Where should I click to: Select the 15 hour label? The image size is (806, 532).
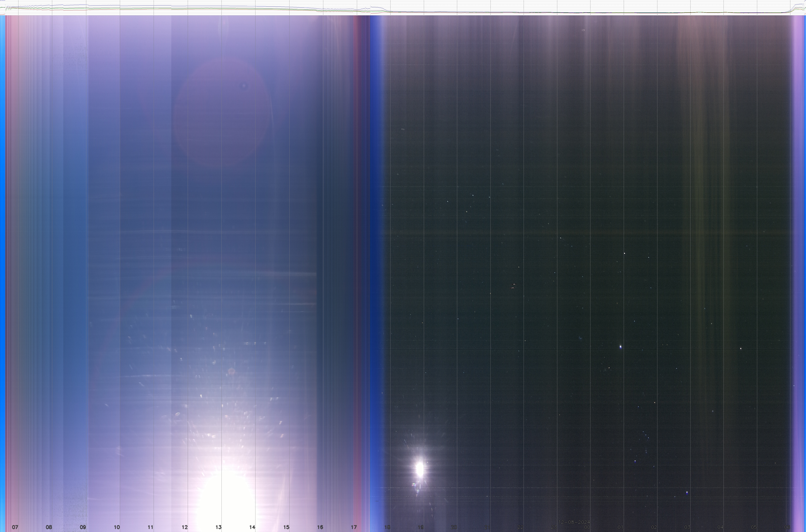click(x=286, y=527)
